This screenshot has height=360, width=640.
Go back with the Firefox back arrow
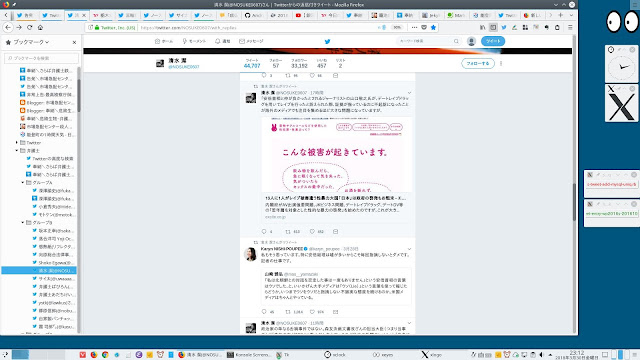[8, 27]
